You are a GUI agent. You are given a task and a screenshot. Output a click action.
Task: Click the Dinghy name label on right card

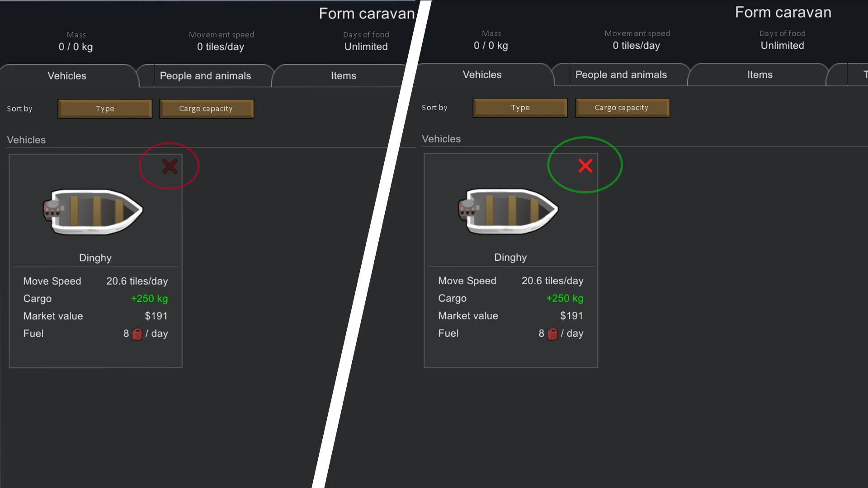coord(510,257)
